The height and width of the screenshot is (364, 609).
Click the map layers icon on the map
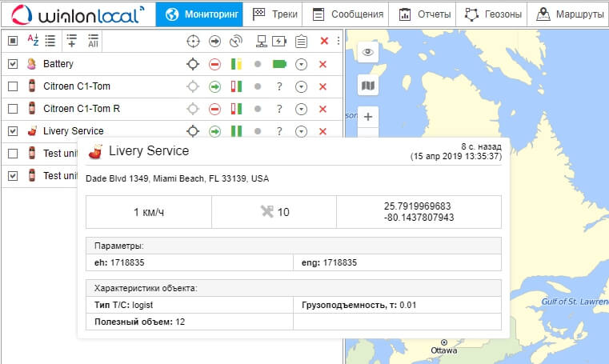[368, 86]
